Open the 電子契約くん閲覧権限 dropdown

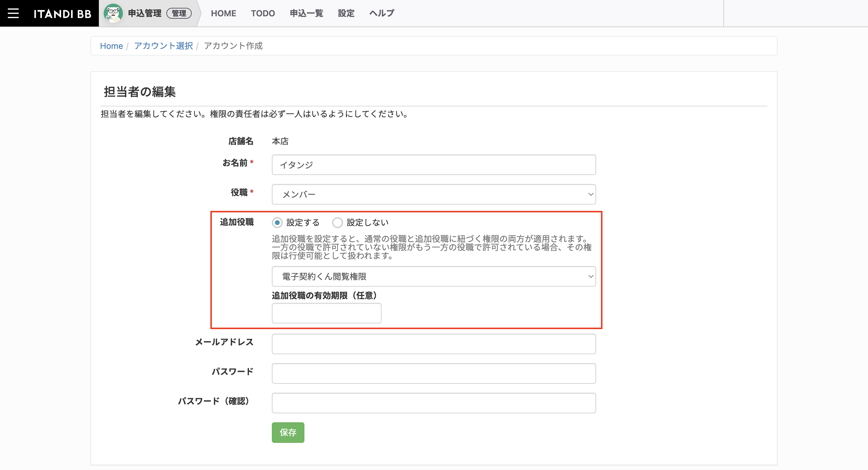click(434, 276)
